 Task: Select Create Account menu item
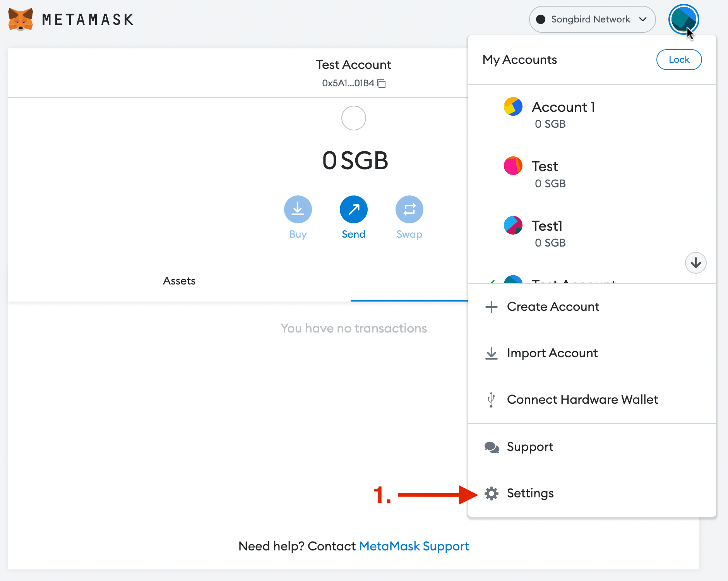pos(592,307)
